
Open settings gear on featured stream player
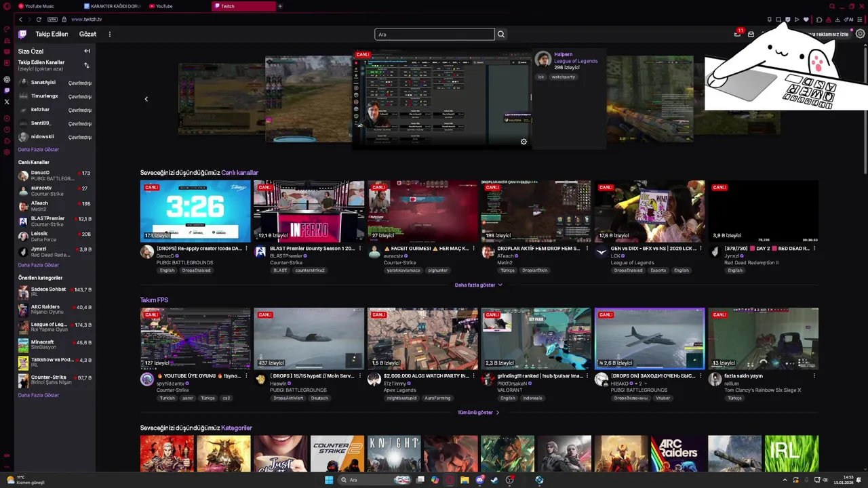point(524,142)
